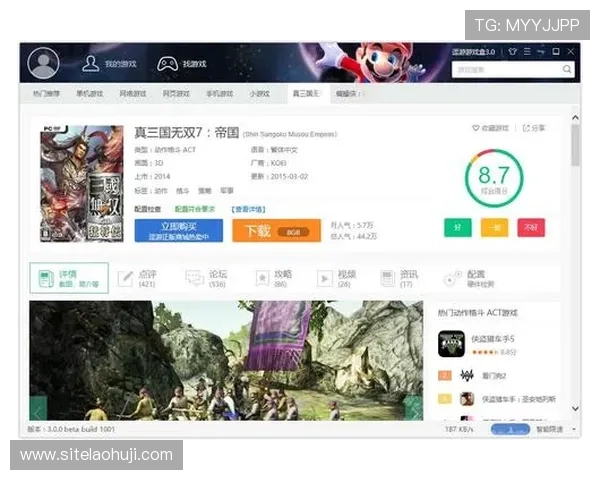The image size is (600, 480).
Task: Click the version 3.0.0 beta text
Action: [71, 429]
